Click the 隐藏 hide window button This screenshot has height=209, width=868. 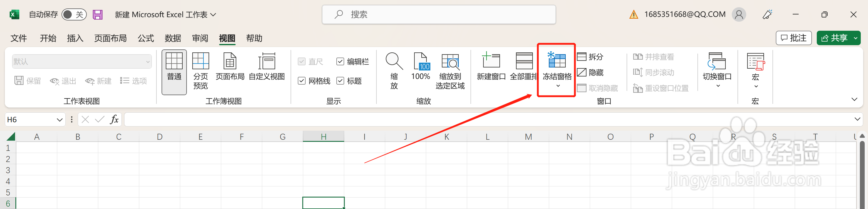[x=590, y=72]
